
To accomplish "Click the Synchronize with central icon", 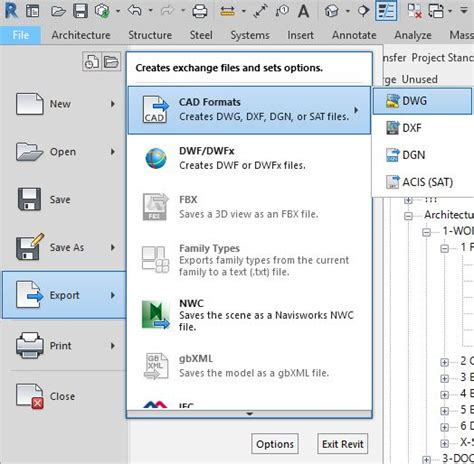I will pos(102,11).
